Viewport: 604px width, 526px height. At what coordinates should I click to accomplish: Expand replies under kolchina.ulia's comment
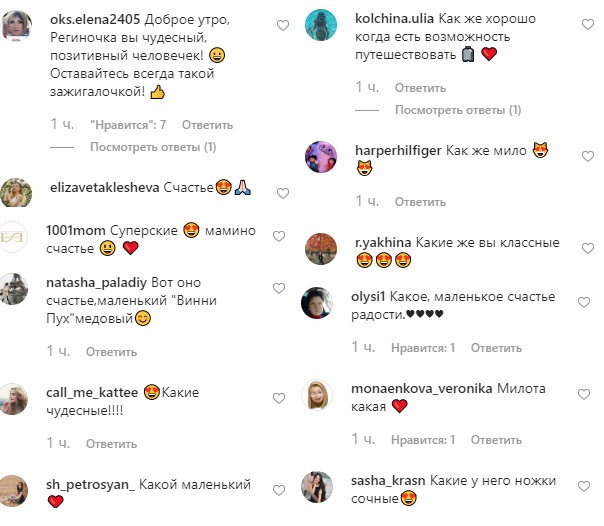[458, 110]
